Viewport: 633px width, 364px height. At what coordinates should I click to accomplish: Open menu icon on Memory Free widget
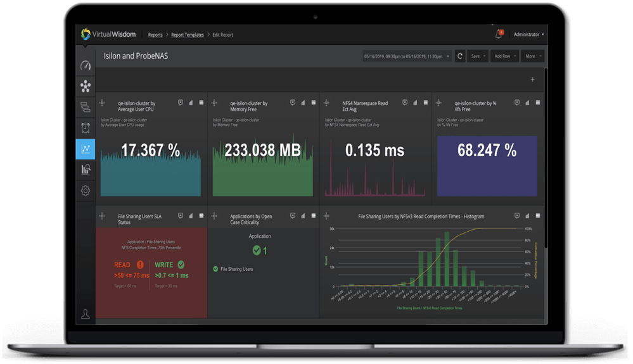314,103
